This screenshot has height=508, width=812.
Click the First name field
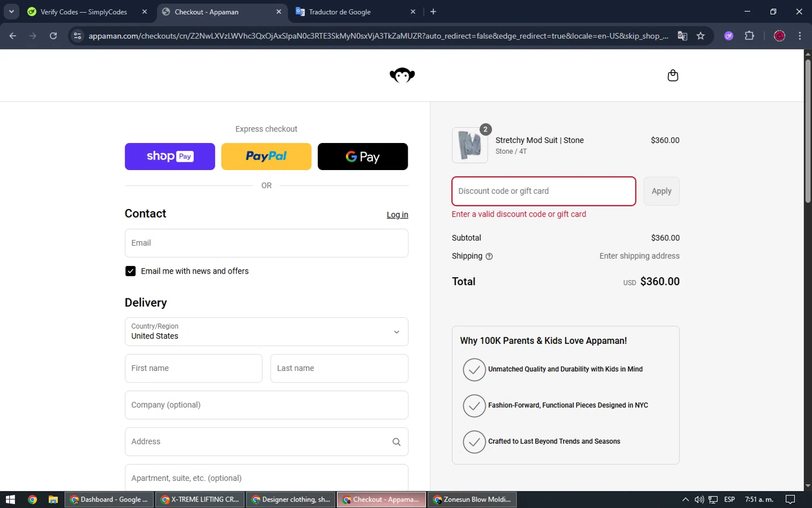193,368
